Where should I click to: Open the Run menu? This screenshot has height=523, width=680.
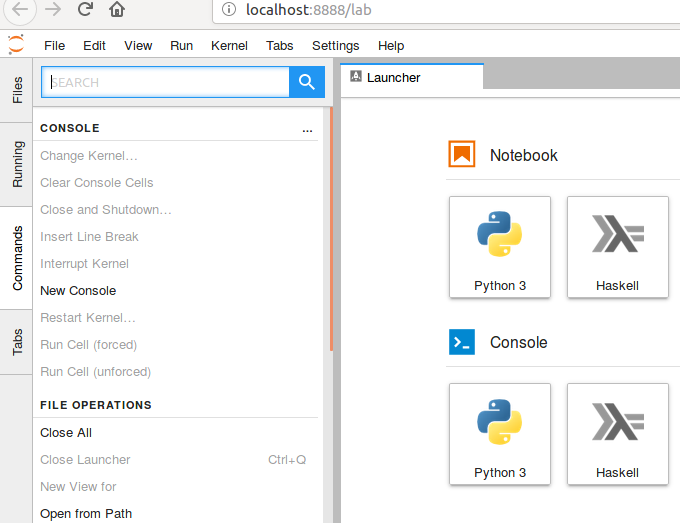(x=181, y=46)
